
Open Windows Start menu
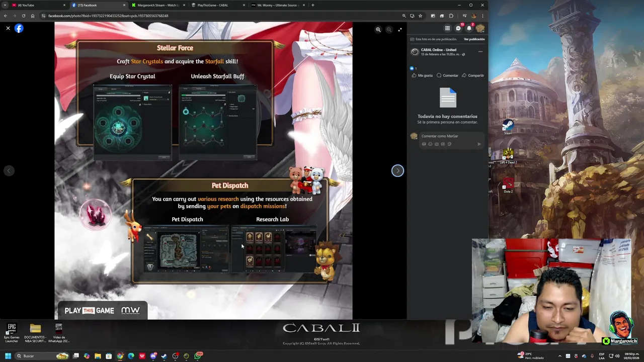(8, 356)
